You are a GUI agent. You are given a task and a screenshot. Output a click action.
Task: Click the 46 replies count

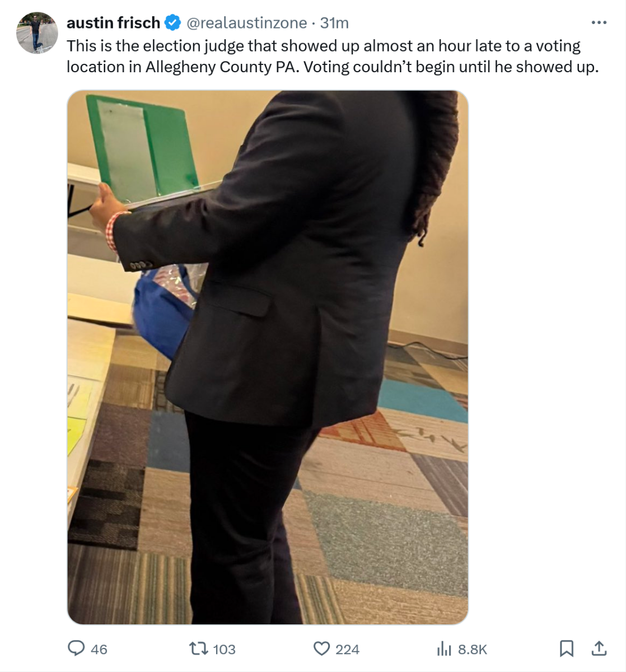coord(99,649)
